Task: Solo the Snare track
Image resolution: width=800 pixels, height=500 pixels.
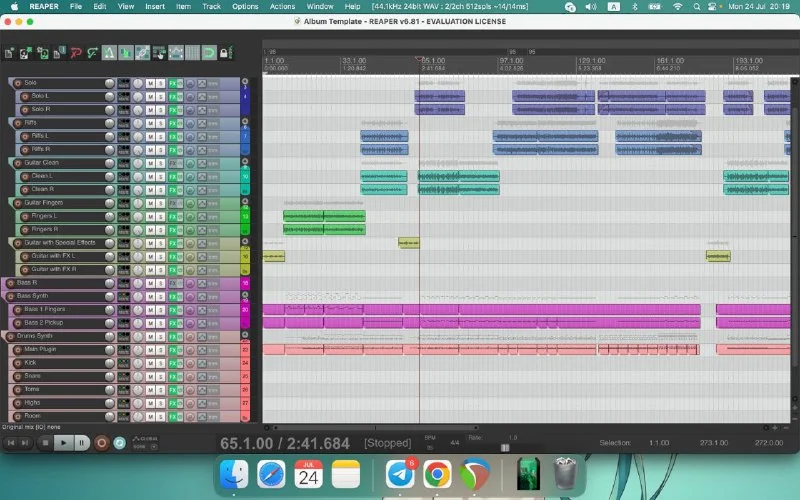Action: click(x=160, y=376)
